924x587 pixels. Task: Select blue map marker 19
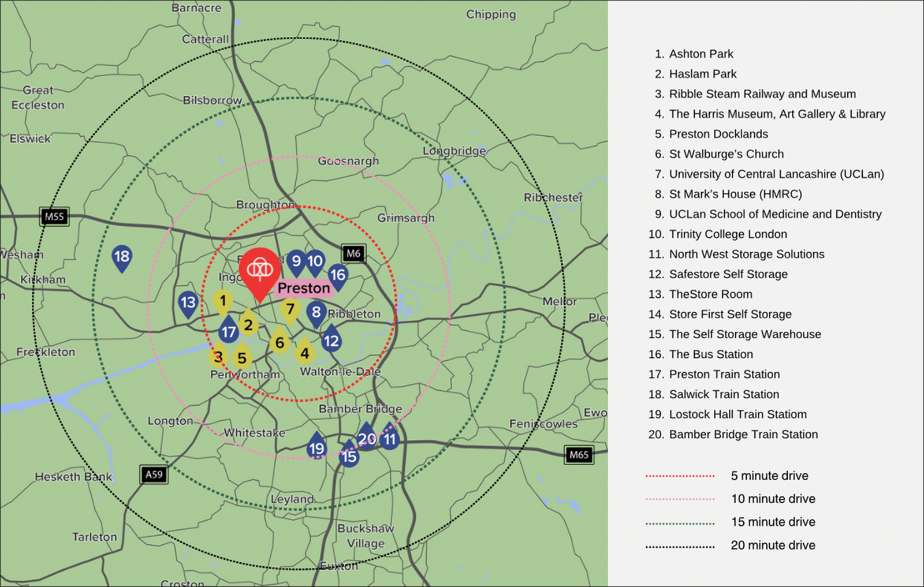pos(316,446)
